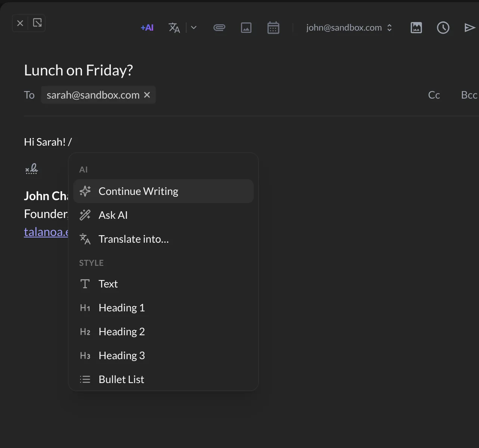Image resolution: width=479 pixels, height=448 pixels.
Task: Close the email compose window
Action: click(20, 23)
